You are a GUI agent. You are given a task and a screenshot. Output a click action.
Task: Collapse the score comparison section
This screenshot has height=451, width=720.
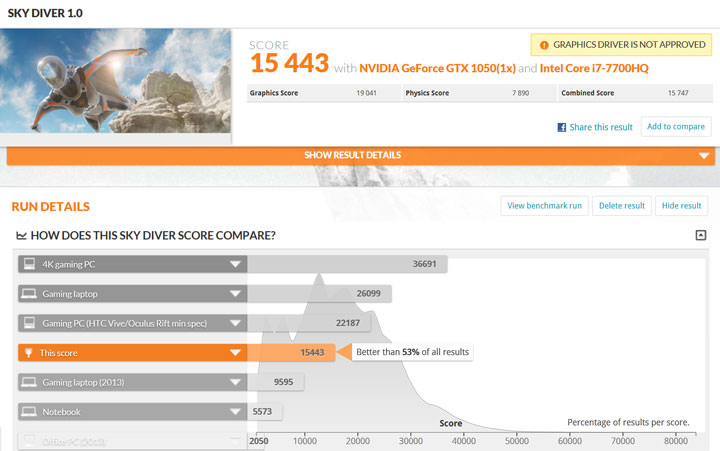701,235
